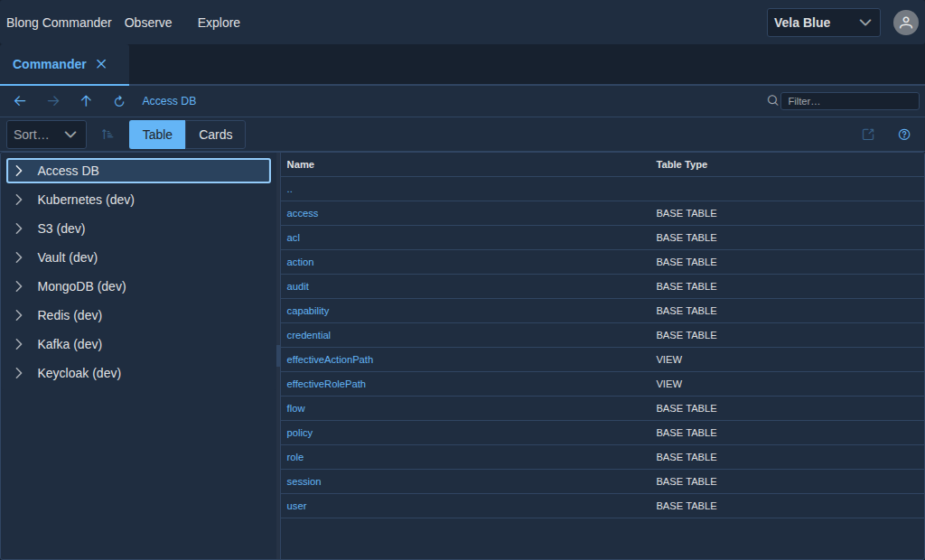Go back with the left arrow icon
Image resolution: width=925 pixels, height=560 pixels.
tap(20, 101)
